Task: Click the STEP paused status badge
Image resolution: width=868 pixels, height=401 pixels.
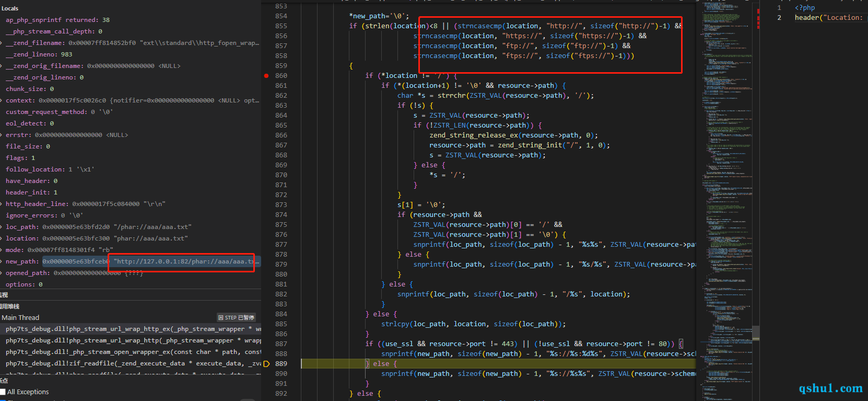Action: tap(236, 317)
